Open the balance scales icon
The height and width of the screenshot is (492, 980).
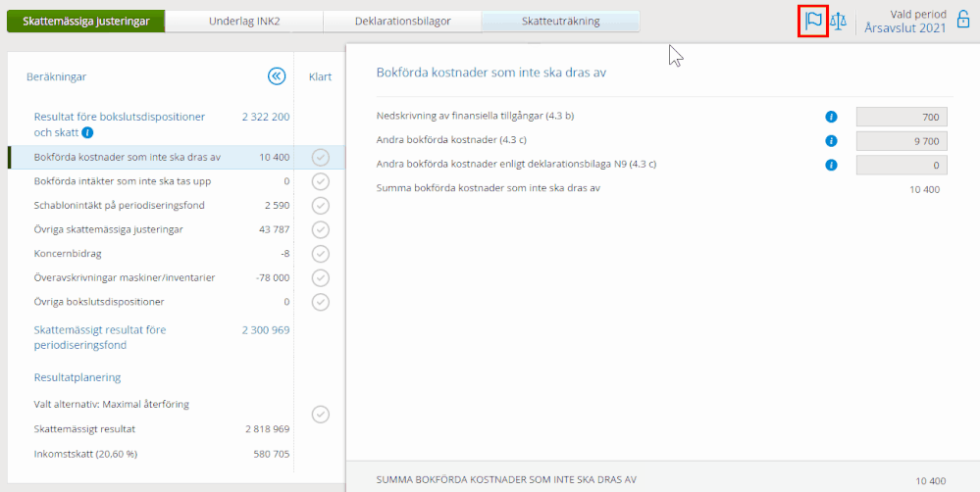pos(839,21)
